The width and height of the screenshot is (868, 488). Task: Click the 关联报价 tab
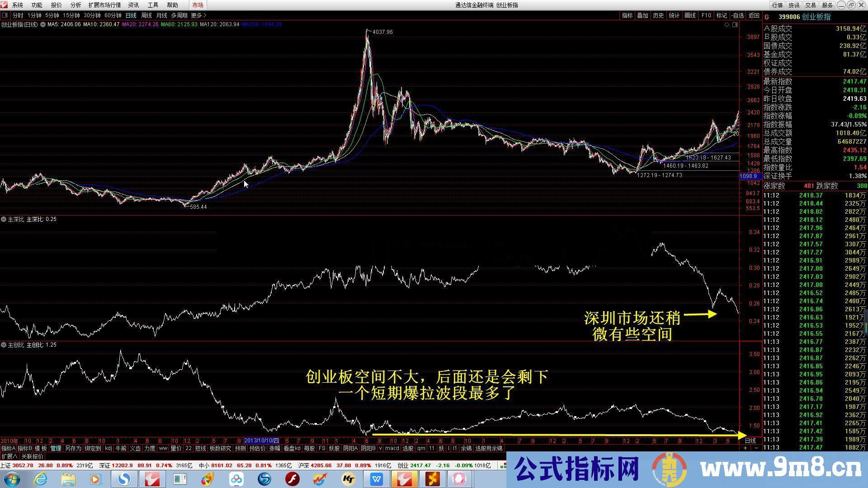tap(32, 457)
